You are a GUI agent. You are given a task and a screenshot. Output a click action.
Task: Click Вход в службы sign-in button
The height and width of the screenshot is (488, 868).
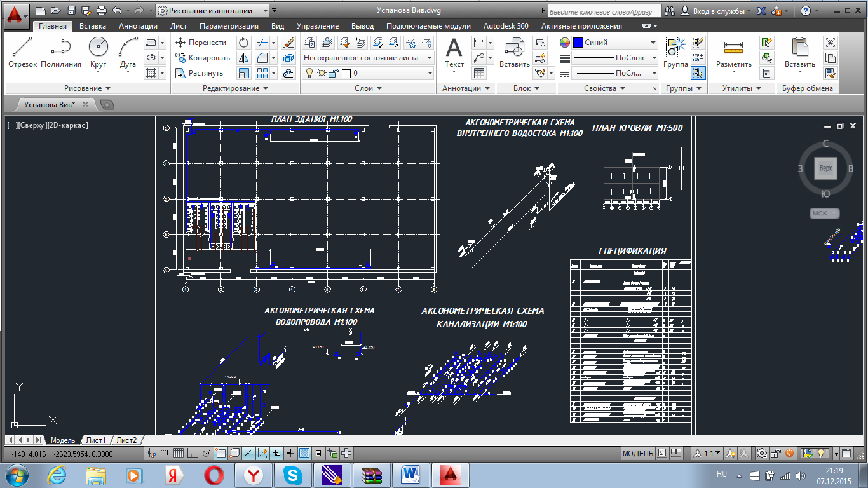coord(714,11)
